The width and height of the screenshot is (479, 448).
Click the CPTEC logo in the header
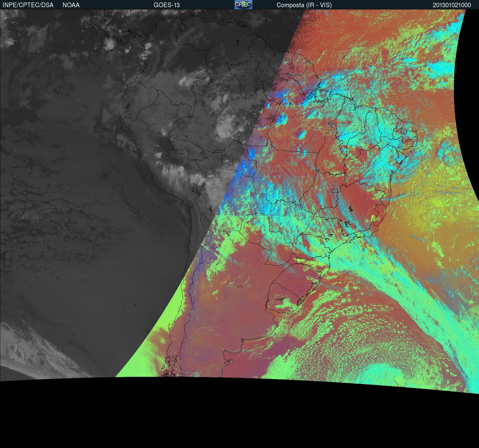243,5
